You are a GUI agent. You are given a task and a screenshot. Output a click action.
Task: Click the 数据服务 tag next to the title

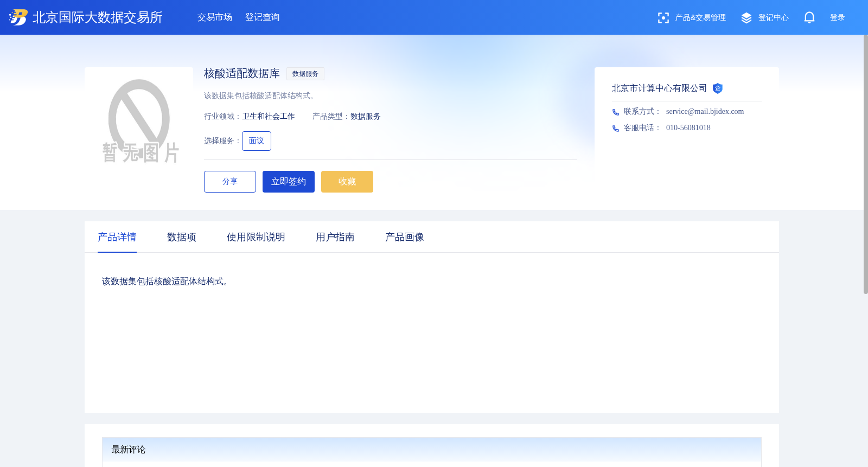click(x=305, y=74)
